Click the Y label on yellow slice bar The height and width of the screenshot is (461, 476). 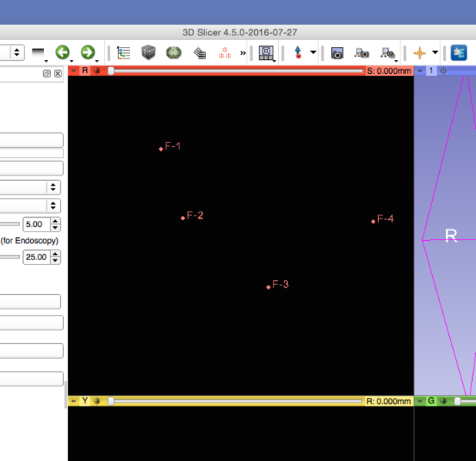(85, 401)
